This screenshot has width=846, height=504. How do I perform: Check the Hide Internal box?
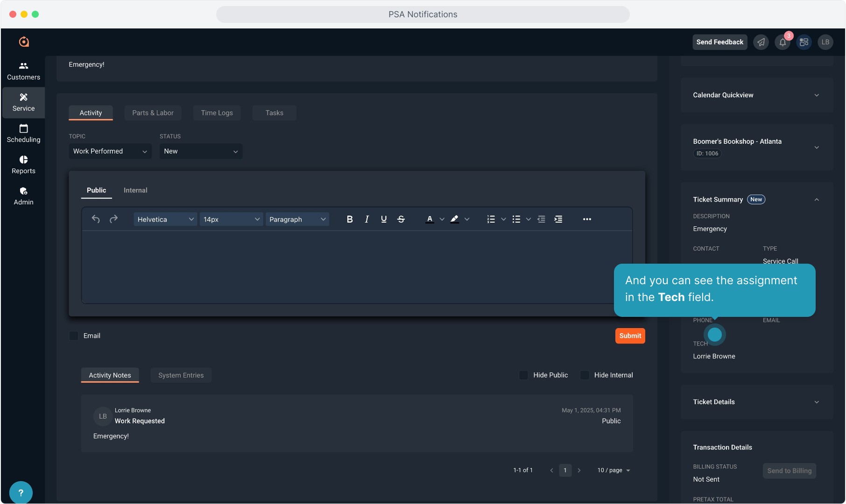coord(585,375)
